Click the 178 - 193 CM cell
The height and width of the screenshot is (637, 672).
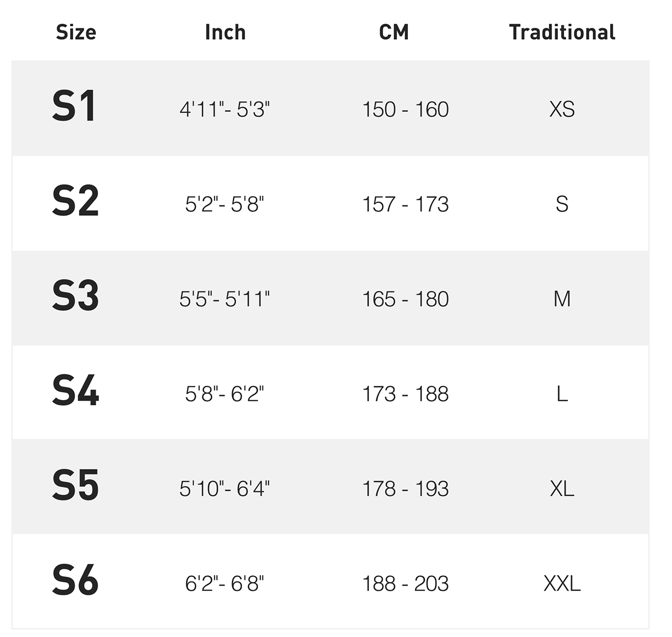tap(405, 489)
